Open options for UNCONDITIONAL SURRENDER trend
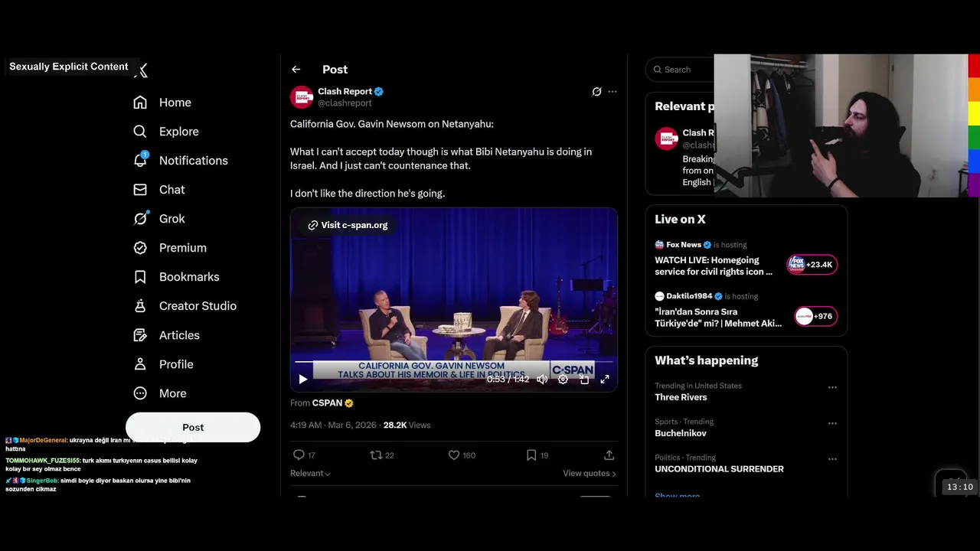Image resolution: width=980 pixels, height=551 pixels. tap(832, 459)
